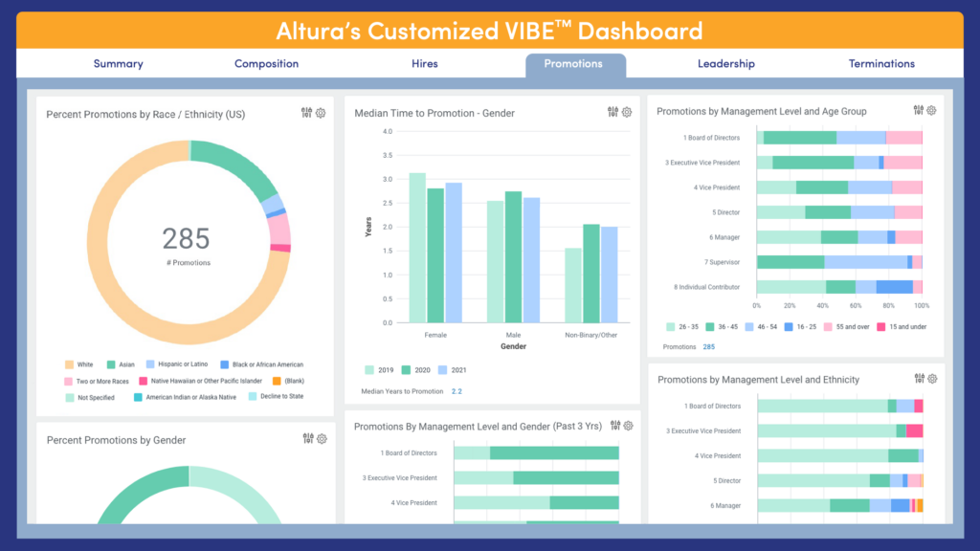
Task: Open settings gear for Management Level and Gender chart
Action: point(629,426)
